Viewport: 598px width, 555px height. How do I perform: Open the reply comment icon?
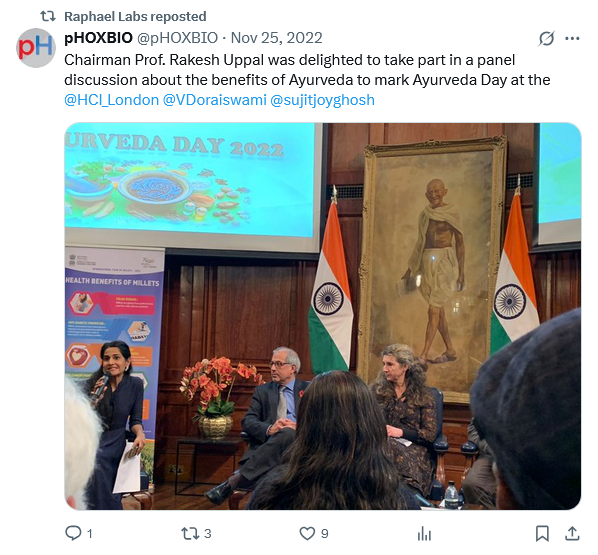tap(73, 533)
